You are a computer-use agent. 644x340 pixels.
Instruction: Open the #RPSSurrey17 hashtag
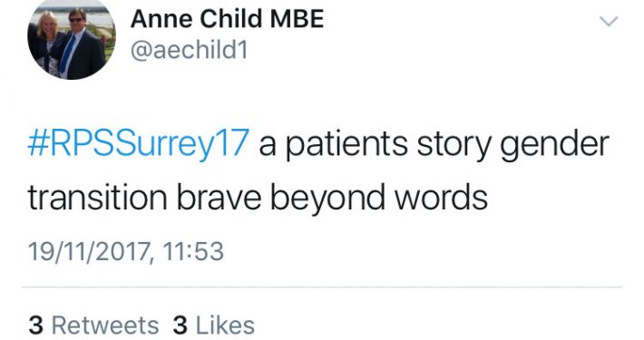pos(139,144)
